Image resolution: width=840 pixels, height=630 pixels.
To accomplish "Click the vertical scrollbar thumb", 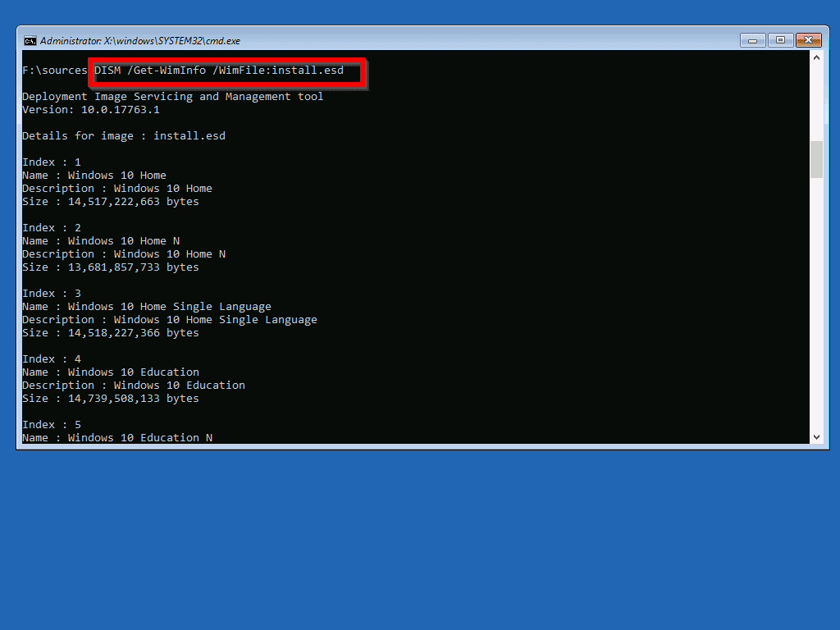I will [x=816, y=159].
